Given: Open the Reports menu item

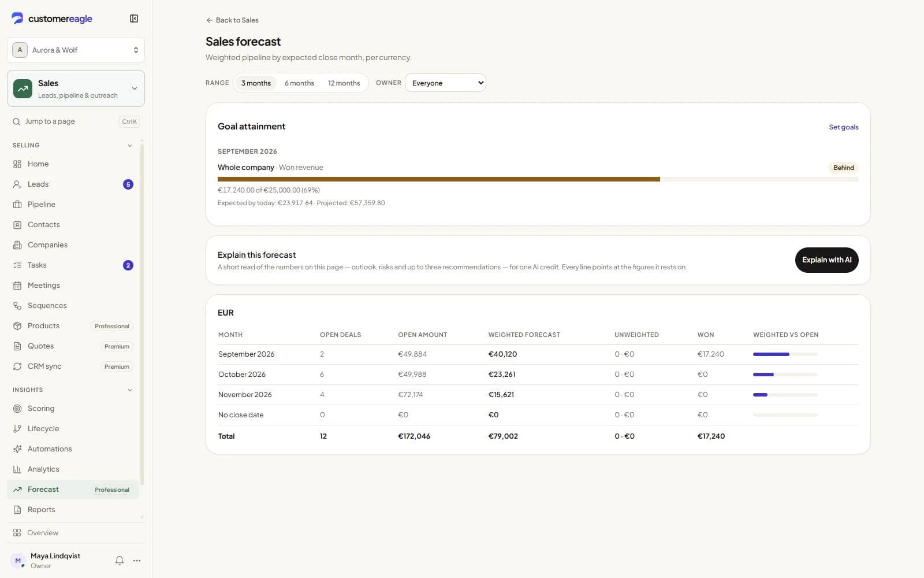Looking at the screenshot, I should click(73, 510).
